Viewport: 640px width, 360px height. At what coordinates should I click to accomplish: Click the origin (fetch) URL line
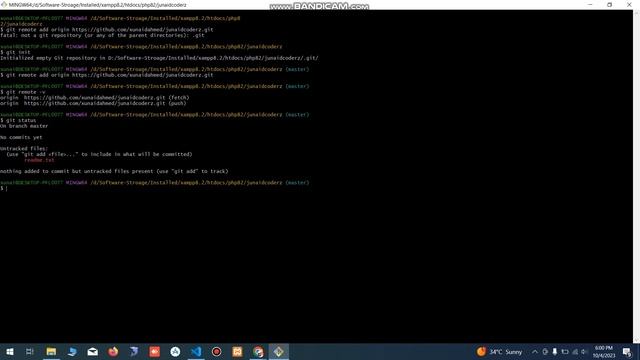pos(95,98)
